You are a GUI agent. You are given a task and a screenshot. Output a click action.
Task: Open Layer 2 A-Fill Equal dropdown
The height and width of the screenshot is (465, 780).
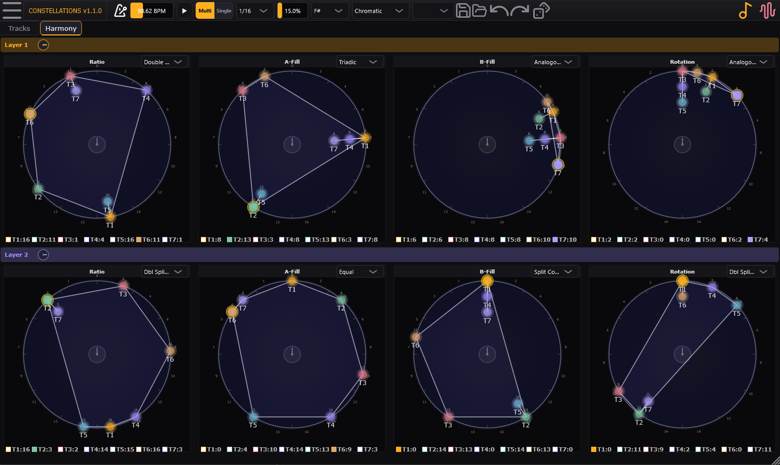(x=359, y=272)
